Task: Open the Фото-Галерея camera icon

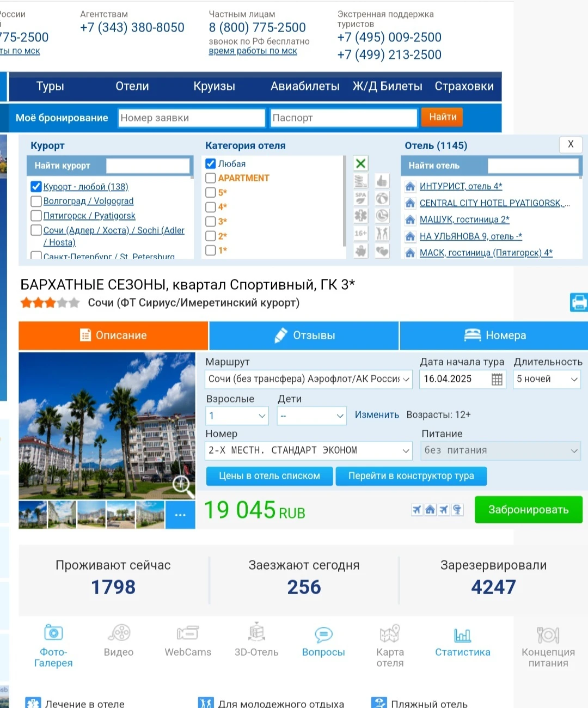Action: pyautogui.click(x=53, y=633)
